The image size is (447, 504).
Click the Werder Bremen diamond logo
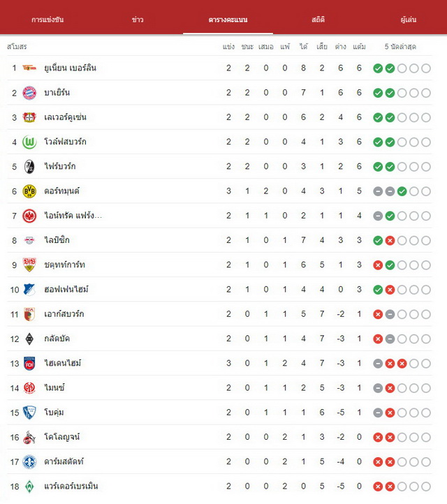pyautogui.click(x=29, y=487)
